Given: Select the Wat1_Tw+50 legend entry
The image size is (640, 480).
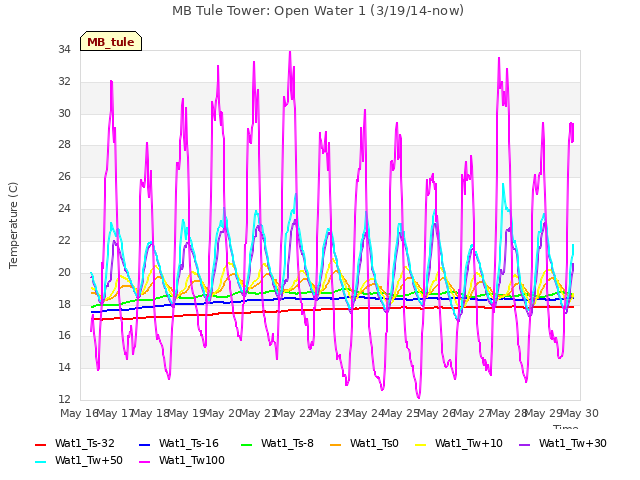Looking at the screenshot, I should (79, 460).
